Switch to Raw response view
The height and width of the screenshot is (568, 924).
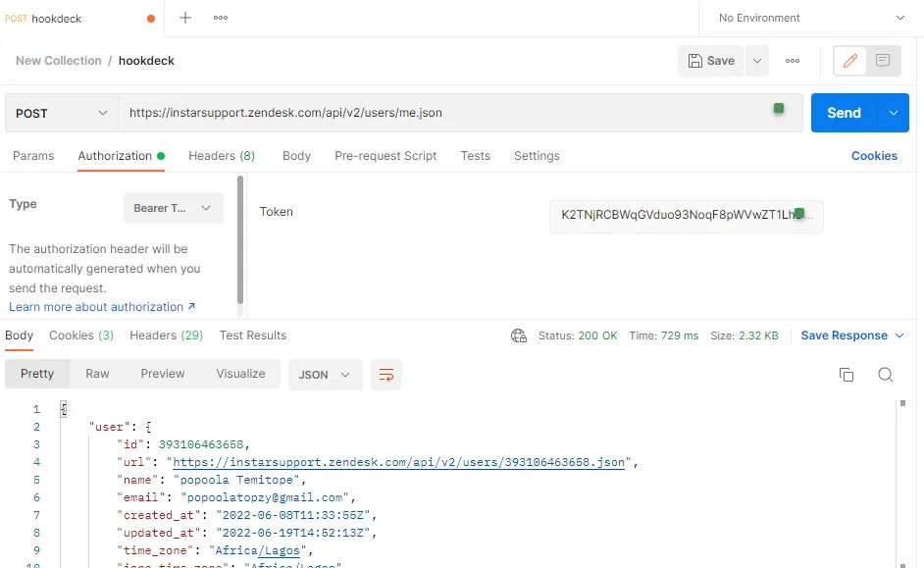(97, 374)
